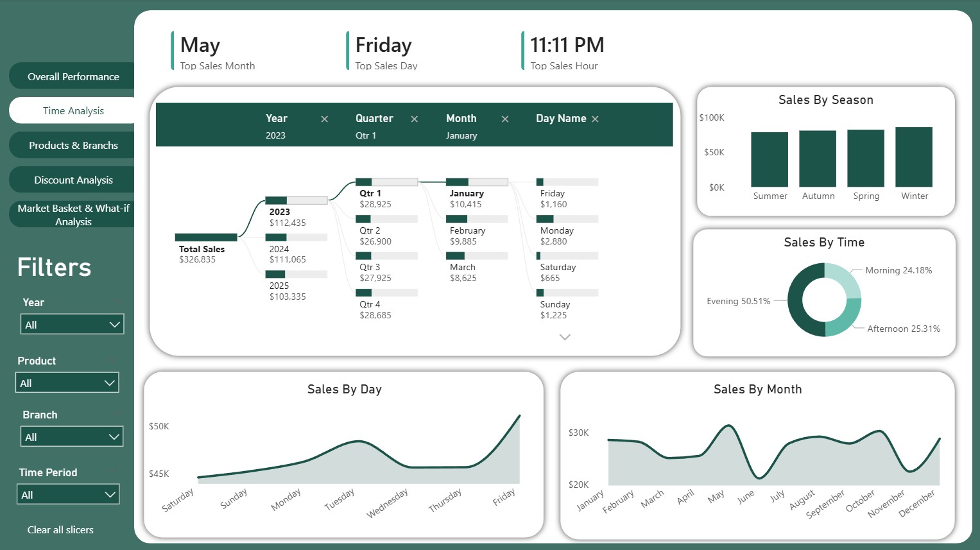This screenshot has width=980, height=550.
Task: Remove the Year level X icon
Action: [324, 119]
